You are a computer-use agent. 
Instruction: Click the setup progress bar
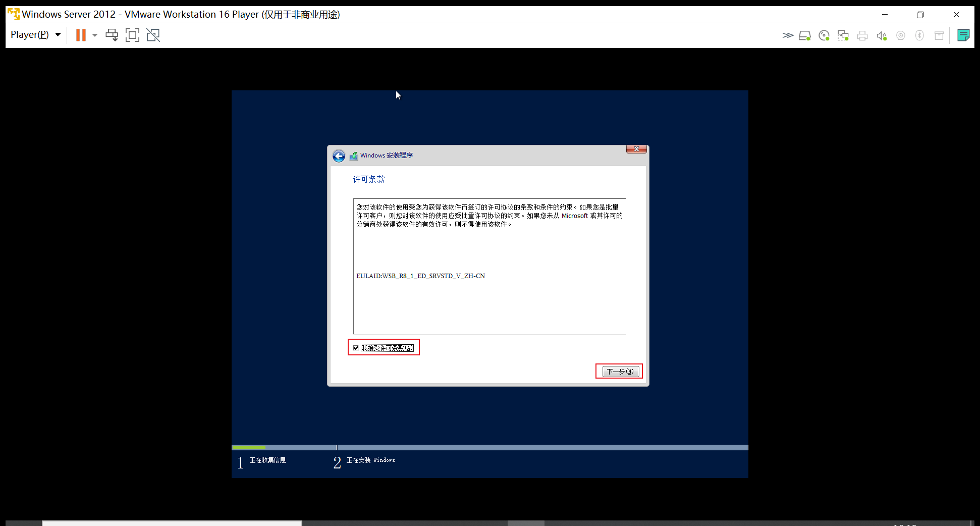(x=489, y=447)
